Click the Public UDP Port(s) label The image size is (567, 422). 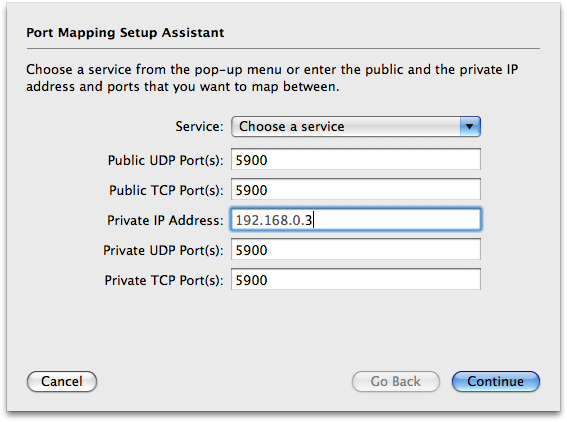click(166, 160)
